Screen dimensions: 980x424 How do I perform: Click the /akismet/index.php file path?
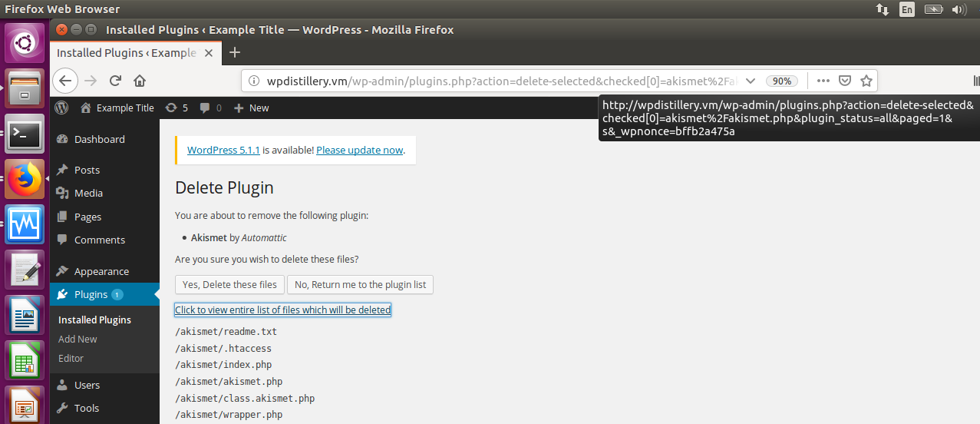[x=223, y=365]
